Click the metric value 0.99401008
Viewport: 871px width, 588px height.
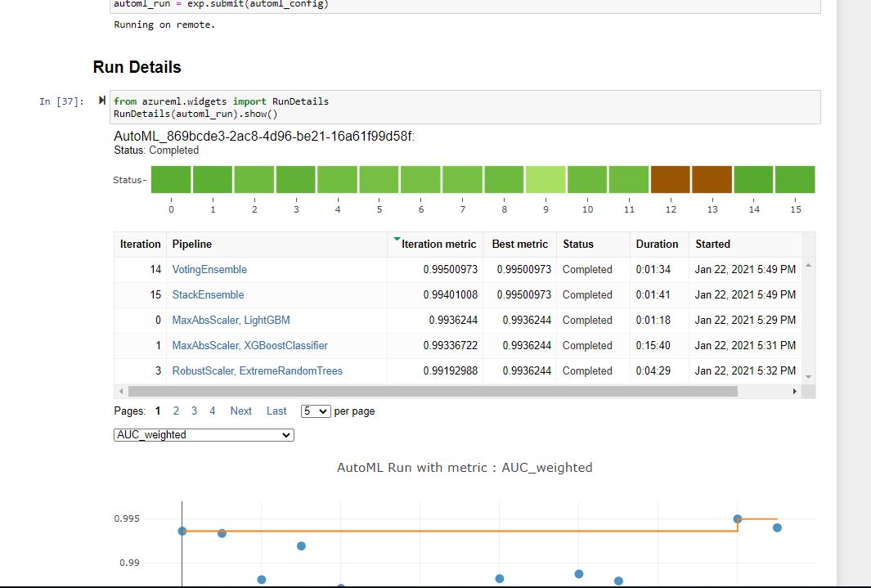click(x=451, y=295)
